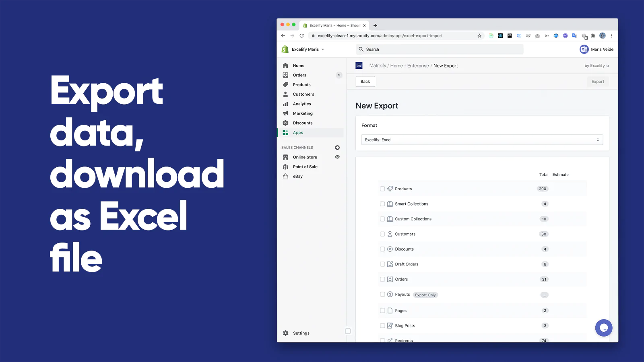Viewport: 644px width, 362px height.
Task: Toggle Online Store visibility eye icon
Action: point(337,157)
